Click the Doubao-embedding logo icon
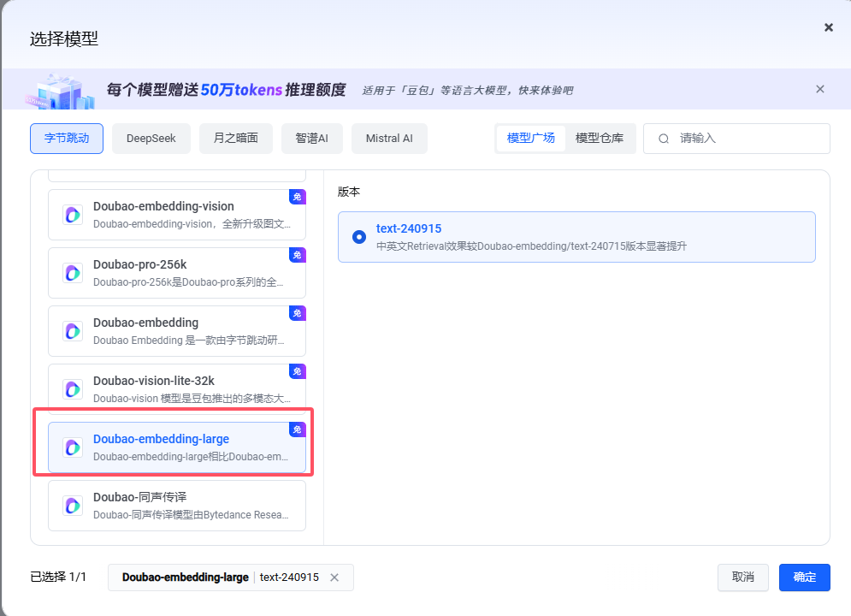The image size is (851, 616). [73, 331]
